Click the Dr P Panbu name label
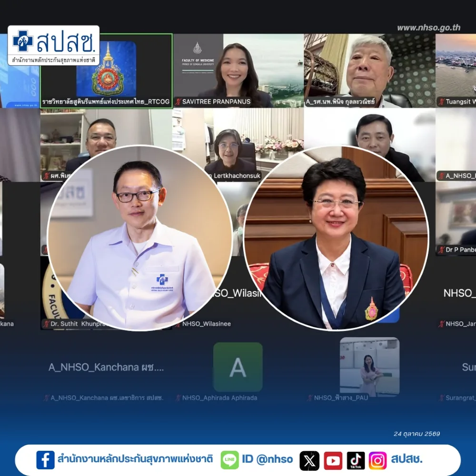 [460, 250]
